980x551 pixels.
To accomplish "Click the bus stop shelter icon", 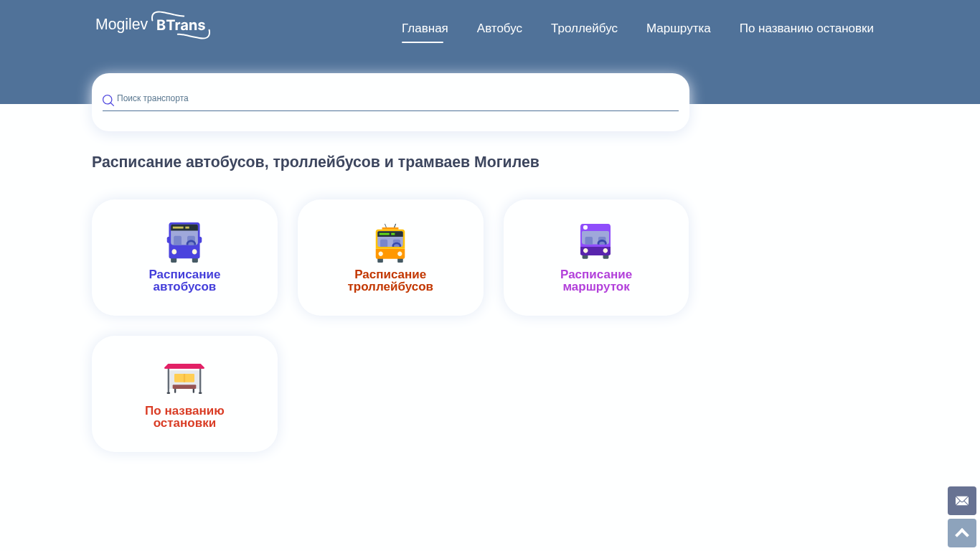I will coord(184,378).
